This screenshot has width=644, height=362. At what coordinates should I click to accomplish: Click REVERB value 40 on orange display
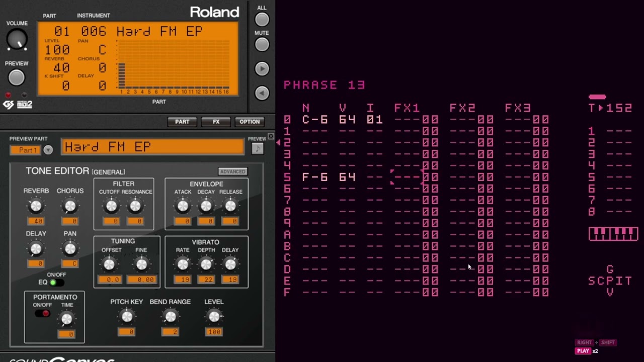pos(61,68)
